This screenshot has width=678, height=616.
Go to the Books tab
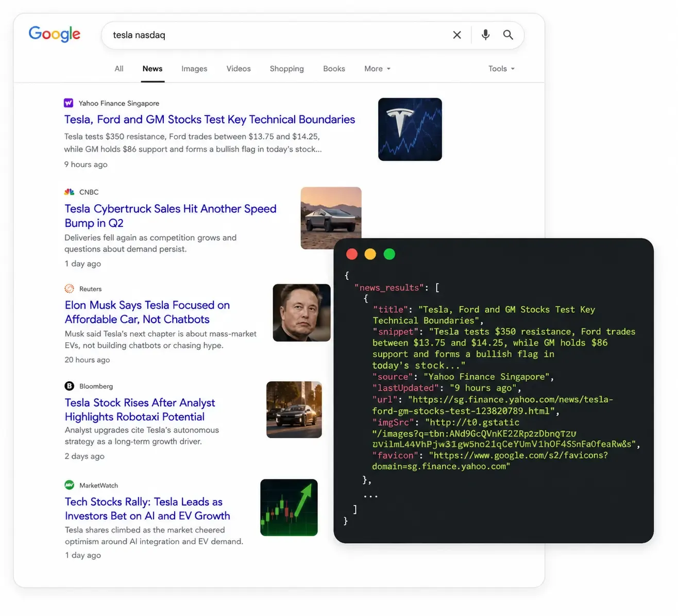[x=334, y=69]
